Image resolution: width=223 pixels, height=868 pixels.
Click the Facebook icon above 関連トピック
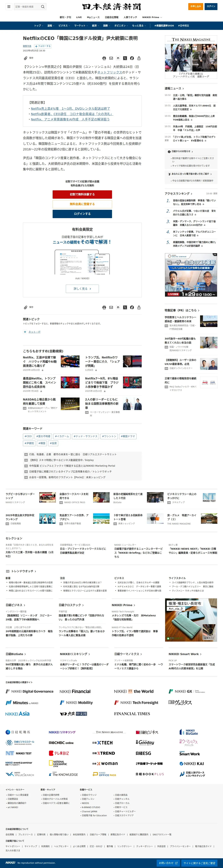point(132,307)
